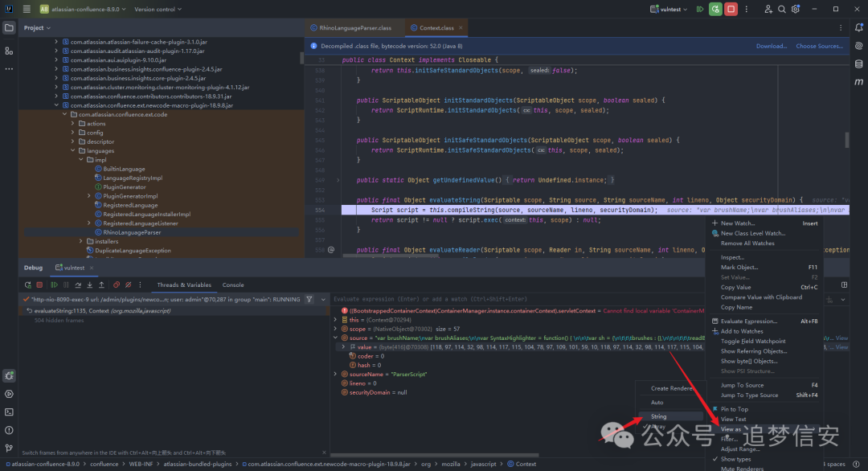
Task: Click the red Stop vulntest button in the title bar
Action: [731, 9]
